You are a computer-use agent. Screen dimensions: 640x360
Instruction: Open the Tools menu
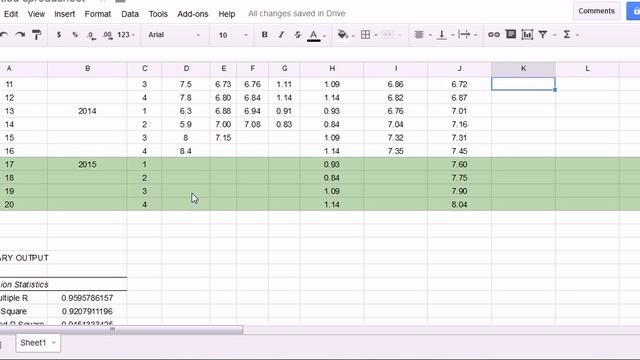[x=158, y=14]
